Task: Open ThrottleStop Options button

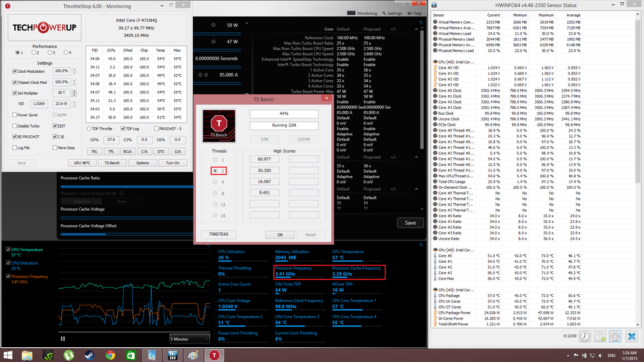Action: 142,163
